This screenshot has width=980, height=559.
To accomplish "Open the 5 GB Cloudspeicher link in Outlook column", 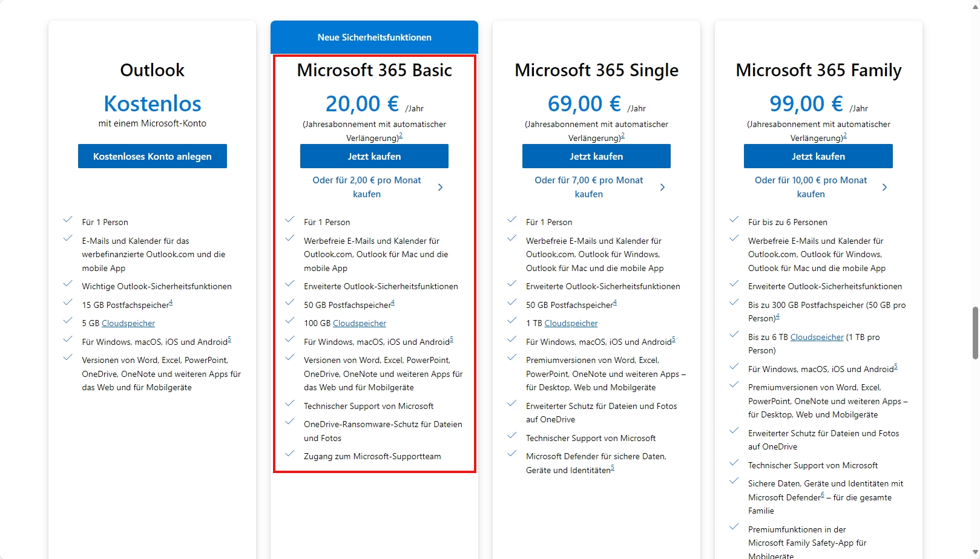I will tap(128, 324).
